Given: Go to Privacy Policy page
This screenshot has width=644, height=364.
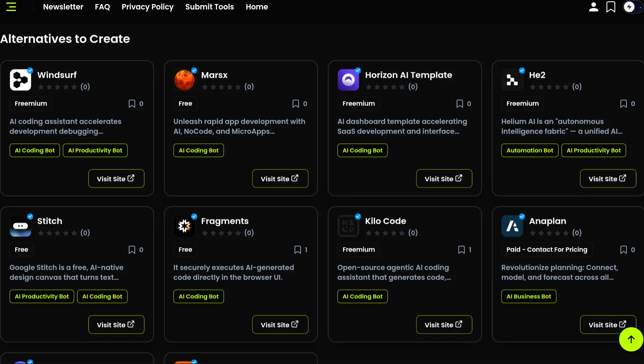Looking at the screenshot, I should coord(148,7).
